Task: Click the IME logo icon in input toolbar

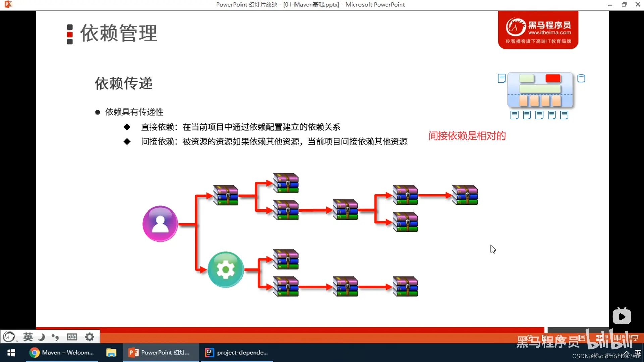Action: pyautogui.click(x=9, y=337)
